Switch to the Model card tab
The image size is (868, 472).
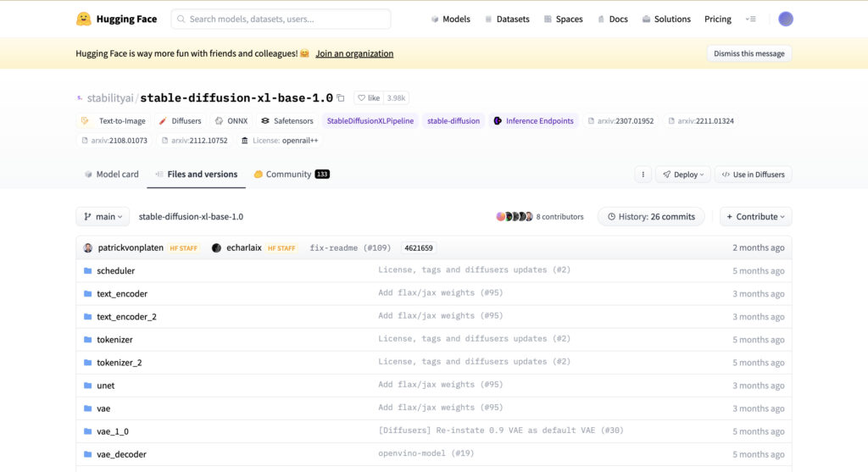click(111, 175)
